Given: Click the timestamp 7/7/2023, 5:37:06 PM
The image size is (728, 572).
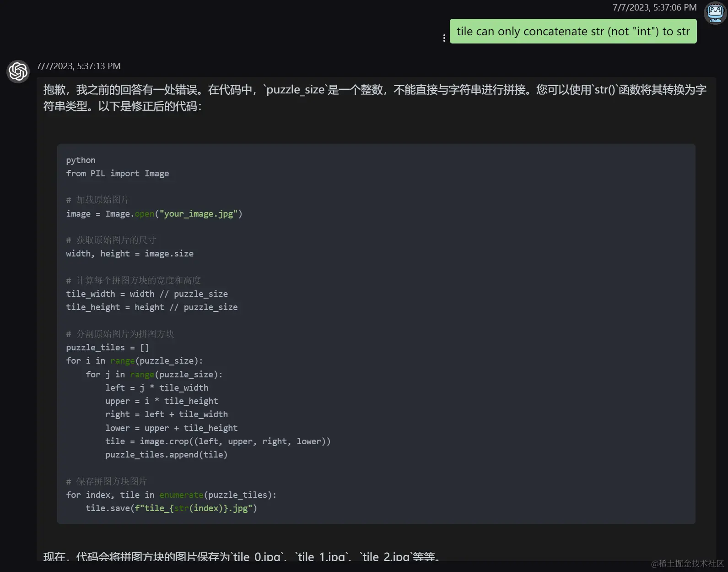Looking at the screenshot, I should (654, 7).
